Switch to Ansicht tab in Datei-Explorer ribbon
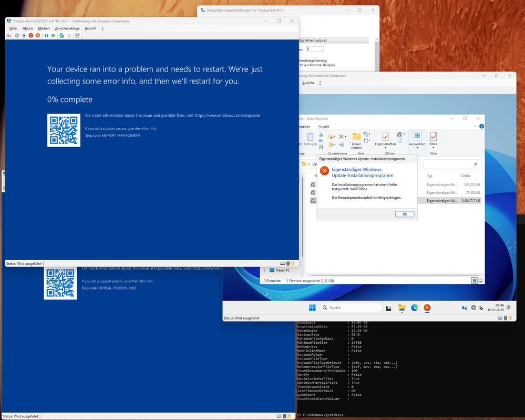 [x=323, y=127]
